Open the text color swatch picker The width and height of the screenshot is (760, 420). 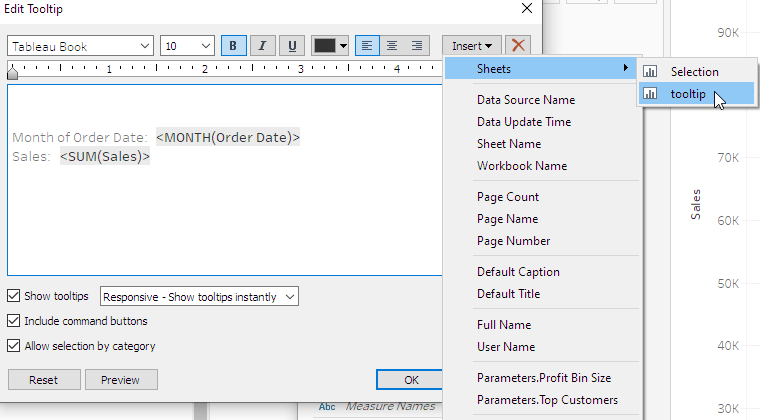(x=330, y=46)
